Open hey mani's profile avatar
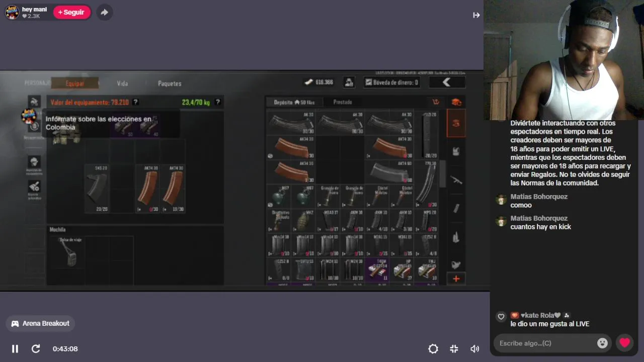The image size is (644, 362). pyautogui.click(x=12, y=12)
